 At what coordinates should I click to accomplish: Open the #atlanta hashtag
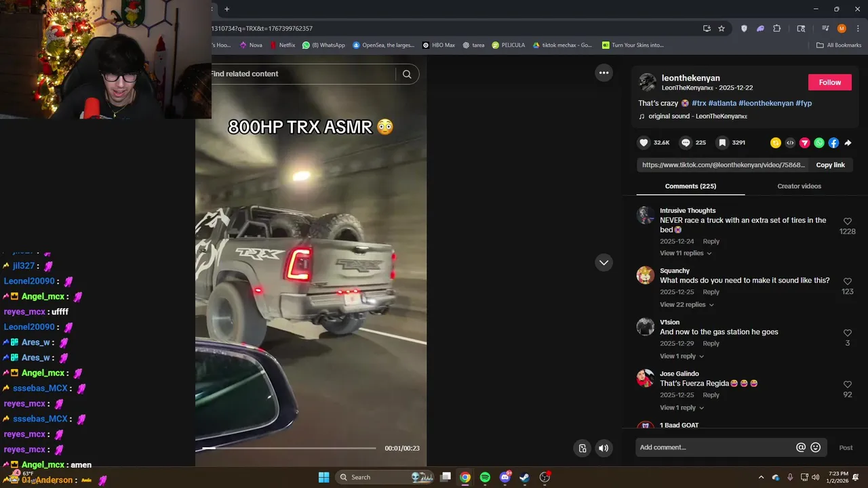click(x=722, y=103)
